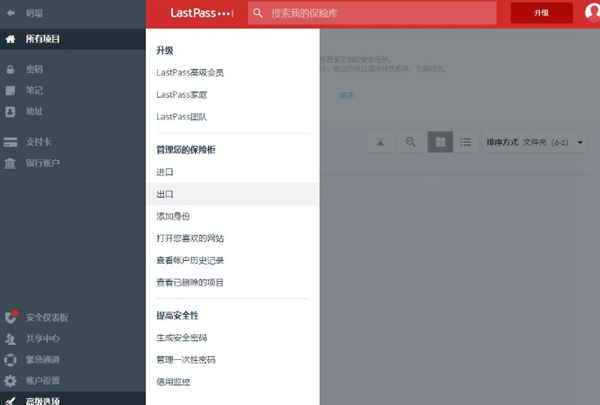Screen dimensions: 600x405
Task: Open 紧急通道 label in sidebar
Action: (42, 360)
